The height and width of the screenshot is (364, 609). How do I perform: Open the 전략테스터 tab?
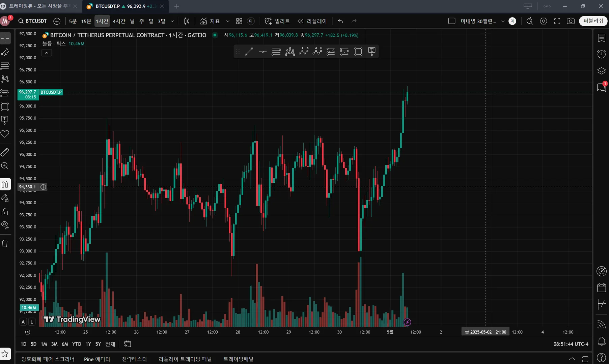pos(134,359)
